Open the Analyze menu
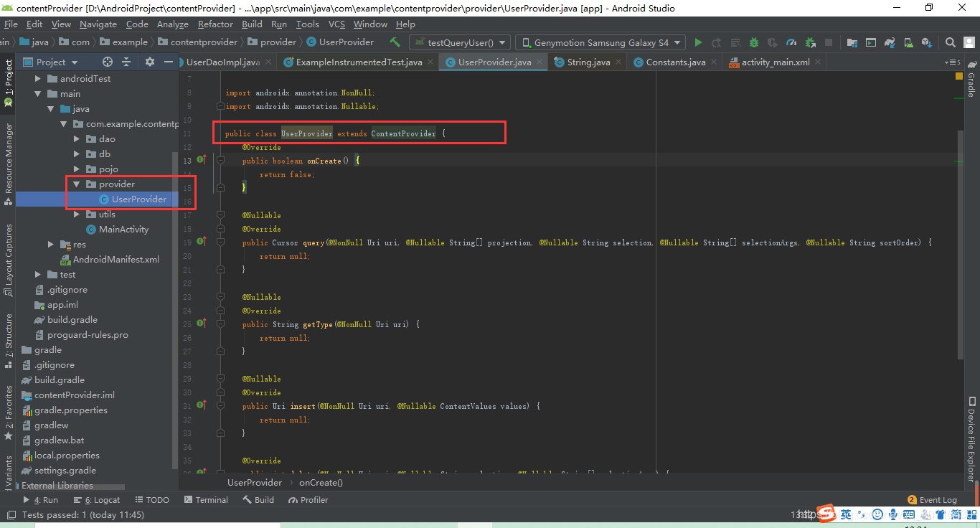This screenshot has height=528, width=980. (x=172, y=24)
